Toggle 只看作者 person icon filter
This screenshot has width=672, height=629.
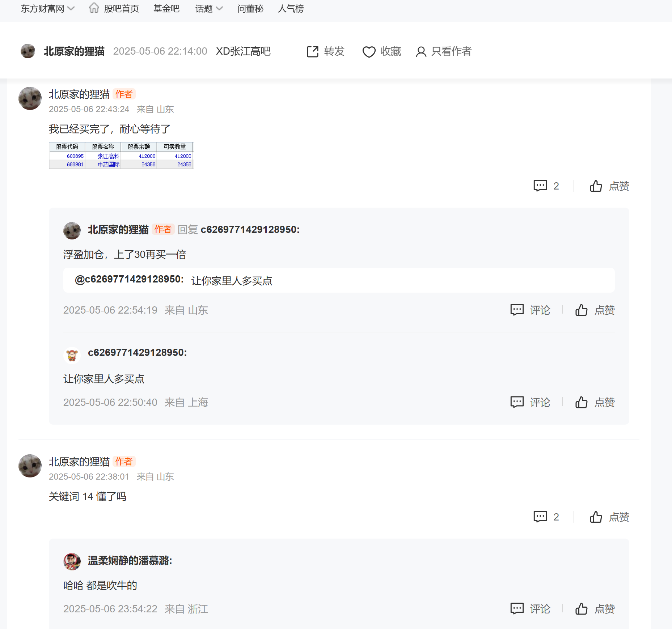[421, 52]
